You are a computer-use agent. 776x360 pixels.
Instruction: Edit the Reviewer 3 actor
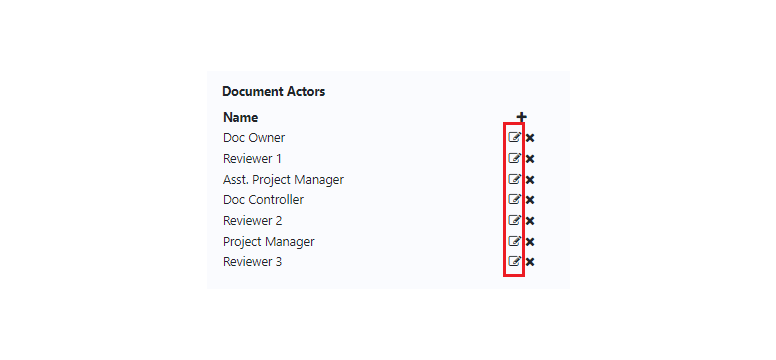click(515, 261)
